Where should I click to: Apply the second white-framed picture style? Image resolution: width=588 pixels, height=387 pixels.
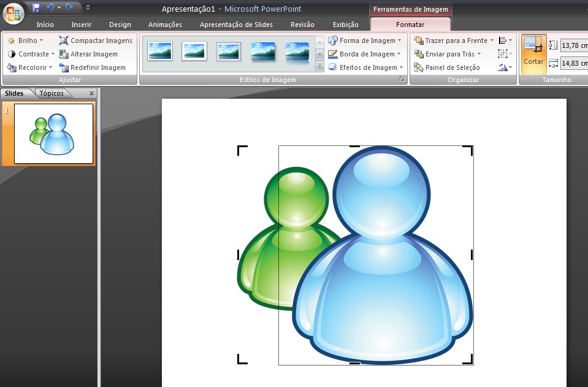pos(194,52)
